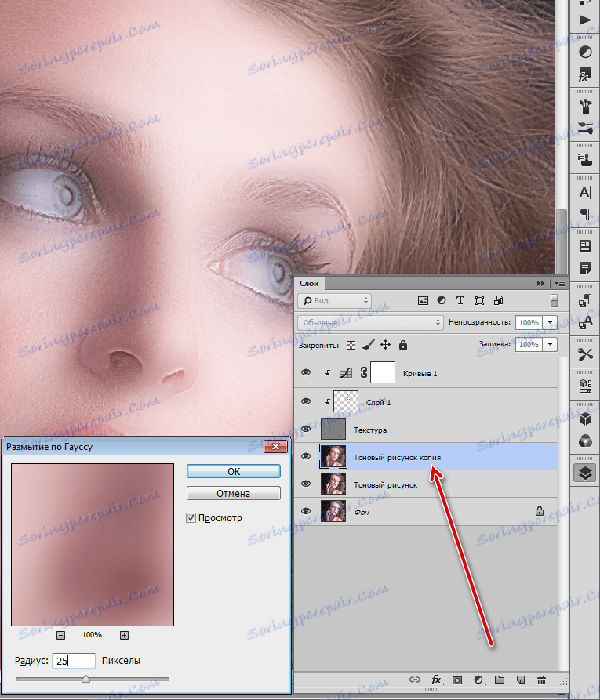Open the Brush Presets panel icon

(x=585, y=129)
